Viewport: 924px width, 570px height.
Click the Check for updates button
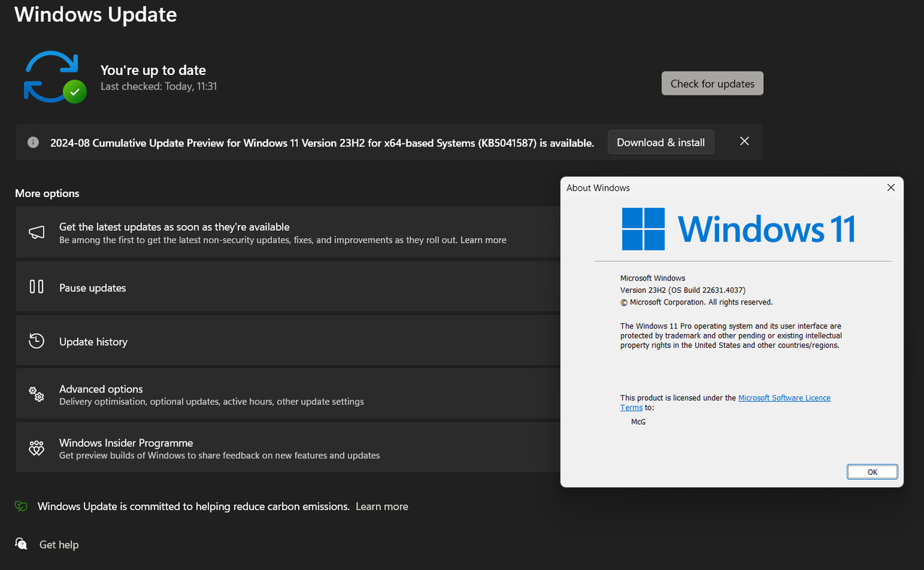pyautogui.click(x=712, y=84)
